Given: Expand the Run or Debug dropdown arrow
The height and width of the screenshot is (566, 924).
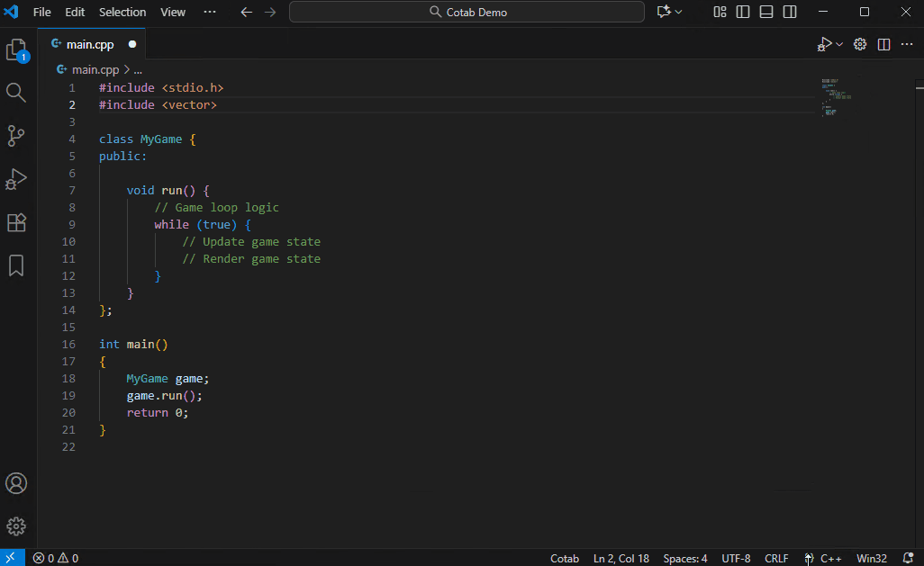Looking at the screenshot, I should pyautogui.click(x=840, y=44).
